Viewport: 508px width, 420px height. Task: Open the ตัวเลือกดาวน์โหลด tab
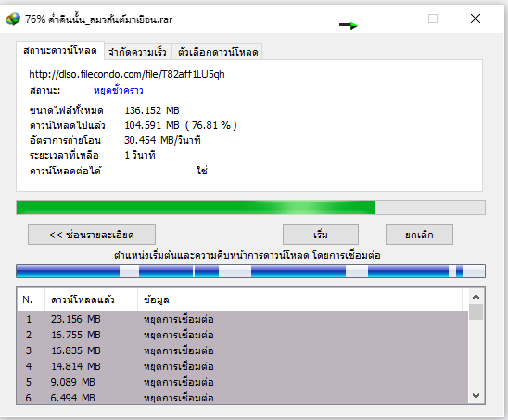pyautogui.click(x=218, y=52)
